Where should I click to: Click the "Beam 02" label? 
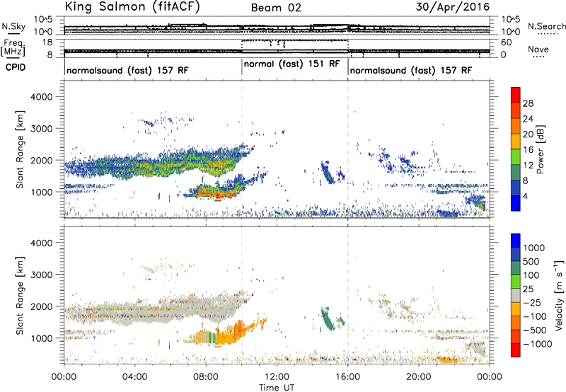[x=276, y=8]
